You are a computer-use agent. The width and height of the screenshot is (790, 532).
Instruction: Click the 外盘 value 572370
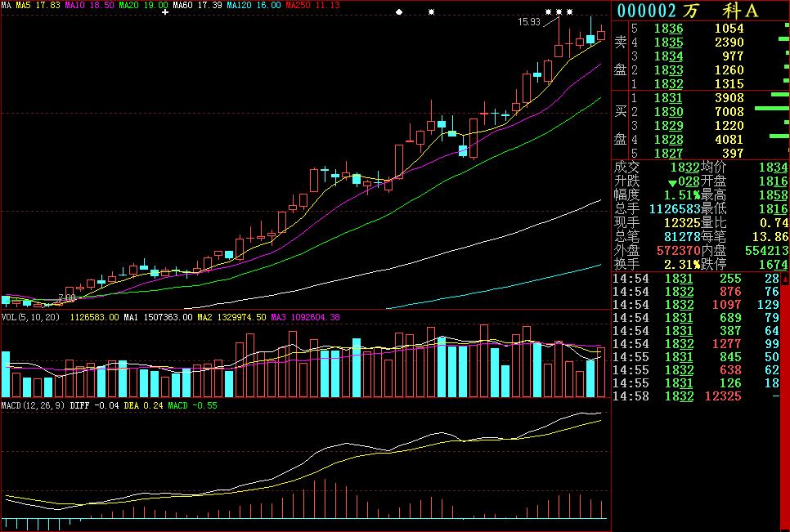tap(678, 250)
